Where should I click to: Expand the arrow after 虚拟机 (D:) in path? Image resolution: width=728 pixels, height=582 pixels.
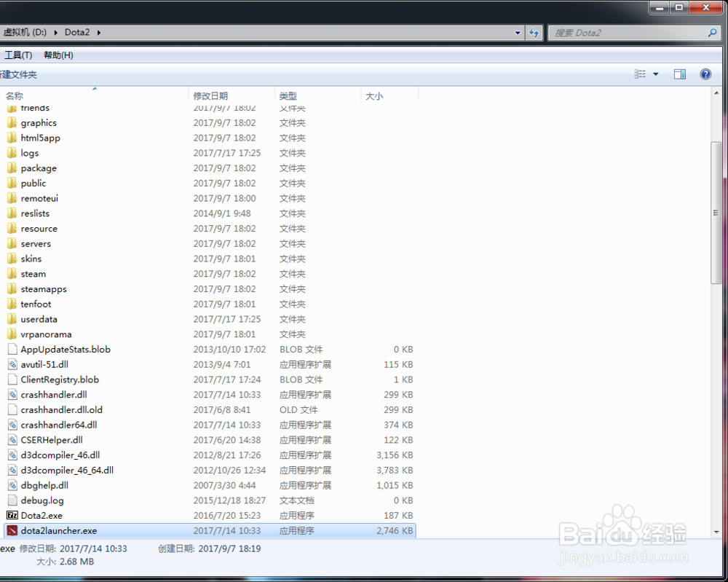point(56,33)
